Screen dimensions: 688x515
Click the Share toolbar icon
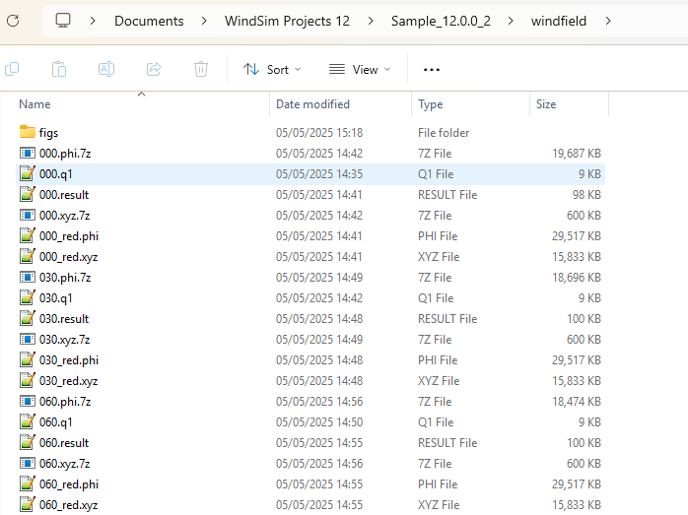[154, 69]
